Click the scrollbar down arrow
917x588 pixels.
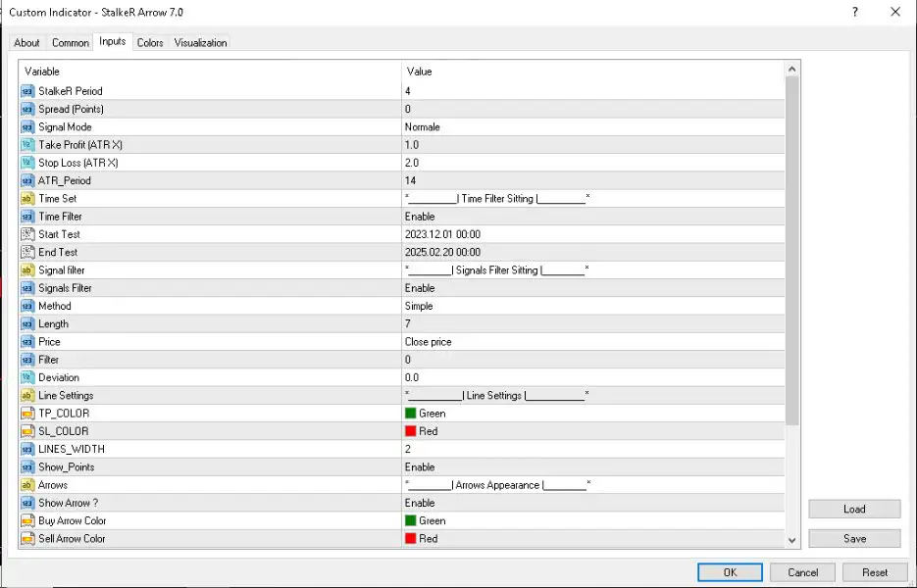(x=792, y=540)
